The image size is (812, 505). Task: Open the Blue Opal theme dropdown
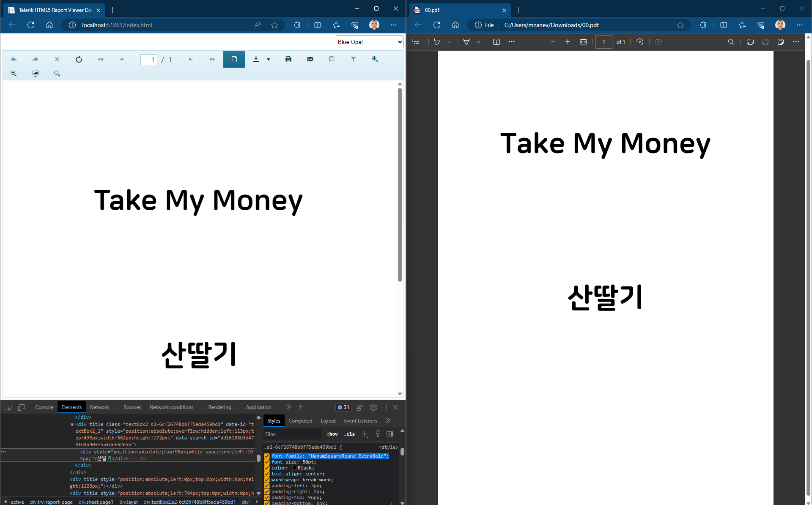369,42
